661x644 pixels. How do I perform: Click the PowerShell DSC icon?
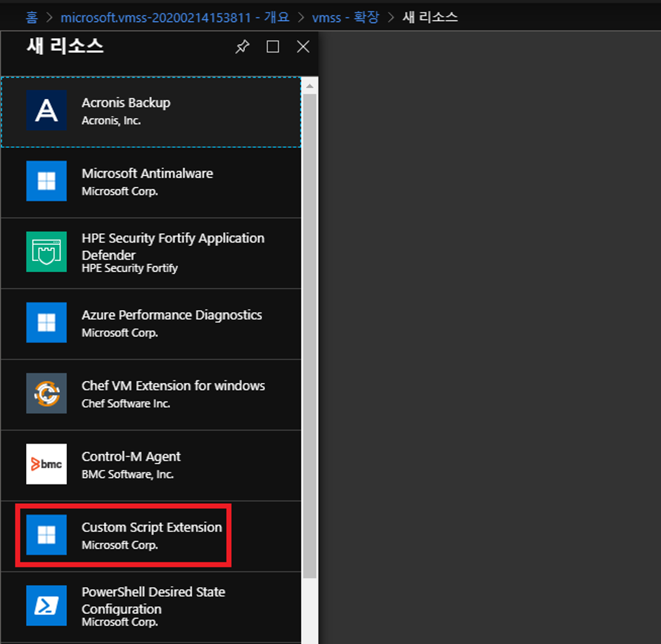(46, 605)
